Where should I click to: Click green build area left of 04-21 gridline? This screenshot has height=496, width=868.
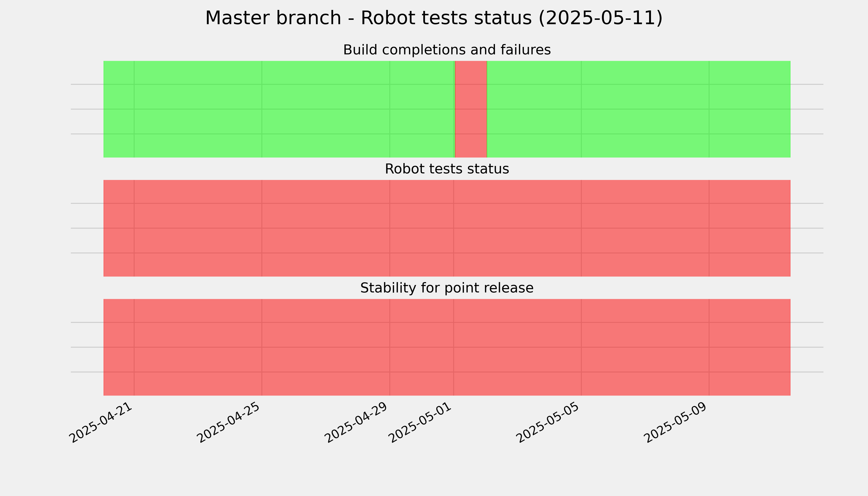[119, 109]
